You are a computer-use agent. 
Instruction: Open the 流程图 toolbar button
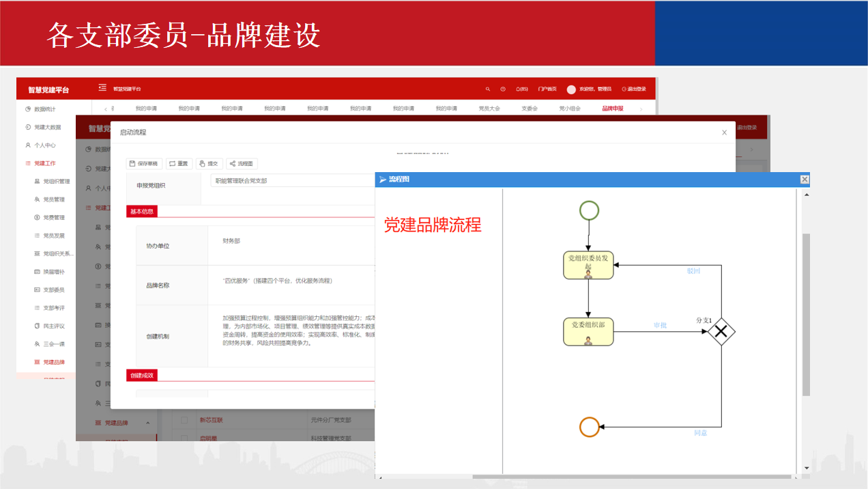pos(242,163)
